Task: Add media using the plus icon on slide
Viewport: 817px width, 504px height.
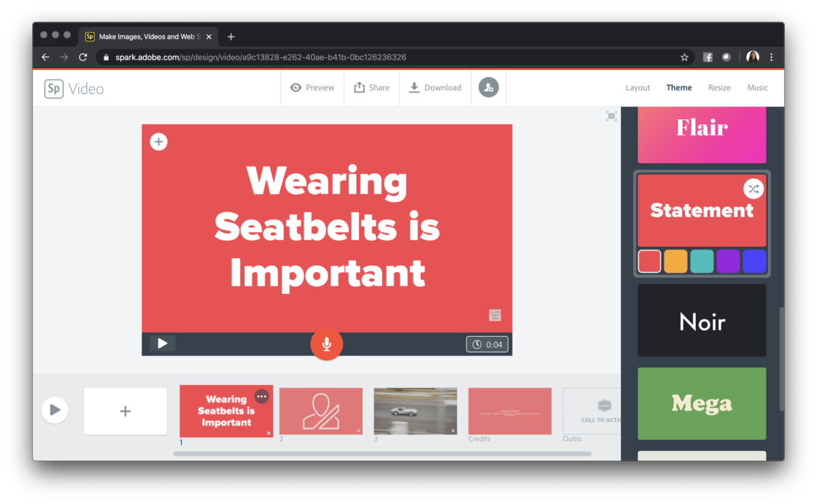Action: tap(158, 141)
